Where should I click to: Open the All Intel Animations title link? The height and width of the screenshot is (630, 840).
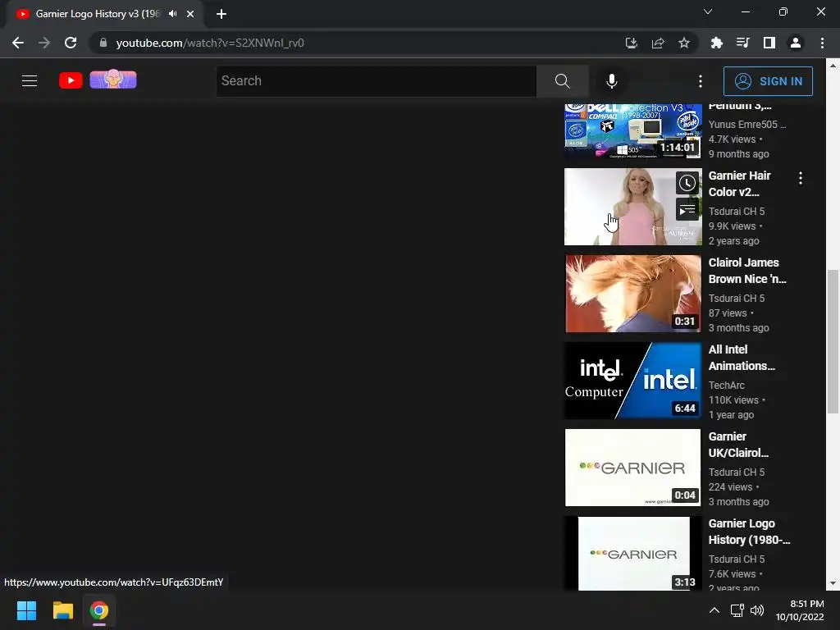point(742,358)
